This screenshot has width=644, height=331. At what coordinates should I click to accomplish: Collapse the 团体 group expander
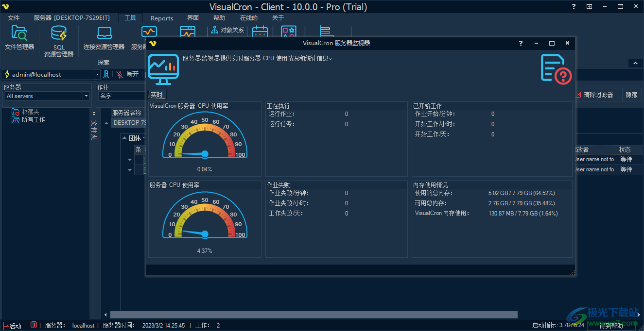(124, 138)
